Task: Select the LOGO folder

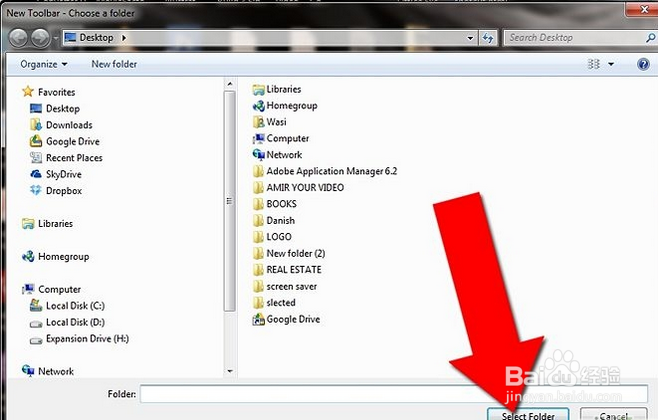Action: click(272, 237)
